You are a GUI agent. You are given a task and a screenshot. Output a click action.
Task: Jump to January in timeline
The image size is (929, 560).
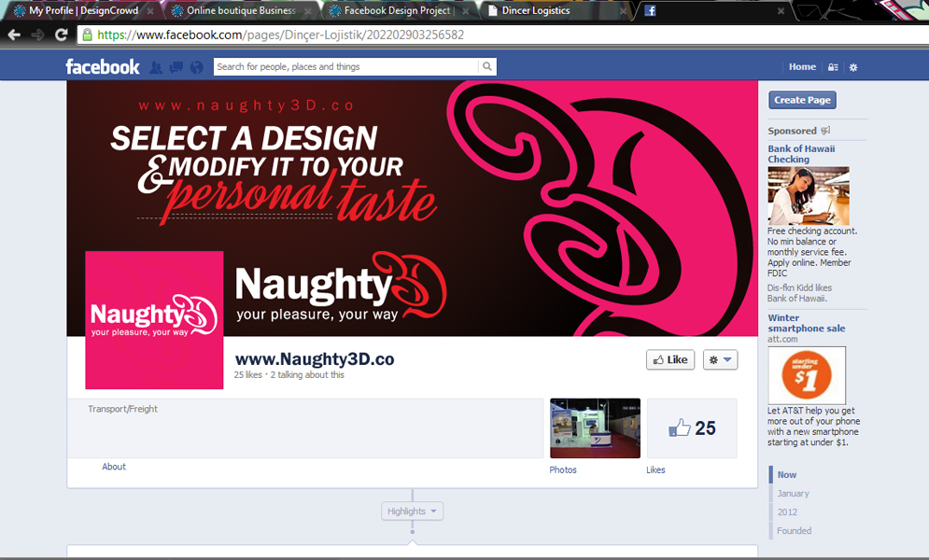point(793,493)
